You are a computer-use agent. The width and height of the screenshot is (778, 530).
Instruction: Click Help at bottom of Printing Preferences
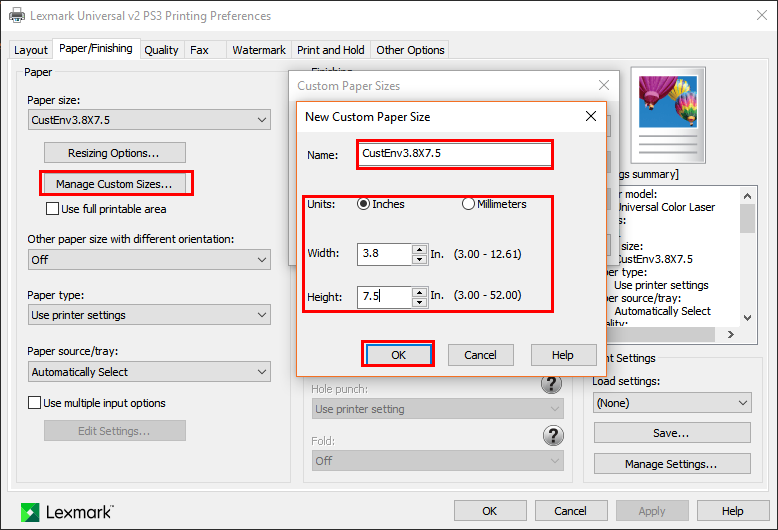(733, 511)
